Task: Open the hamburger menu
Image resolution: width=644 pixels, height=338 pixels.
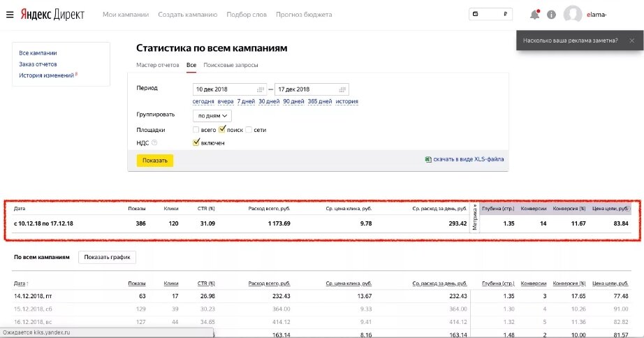Action: (x=10, y=15)
